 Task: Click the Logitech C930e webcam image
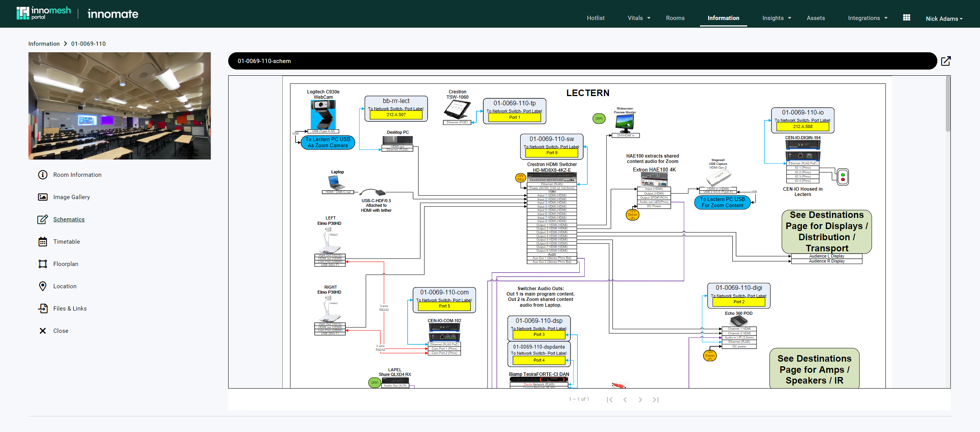[323, 115]
